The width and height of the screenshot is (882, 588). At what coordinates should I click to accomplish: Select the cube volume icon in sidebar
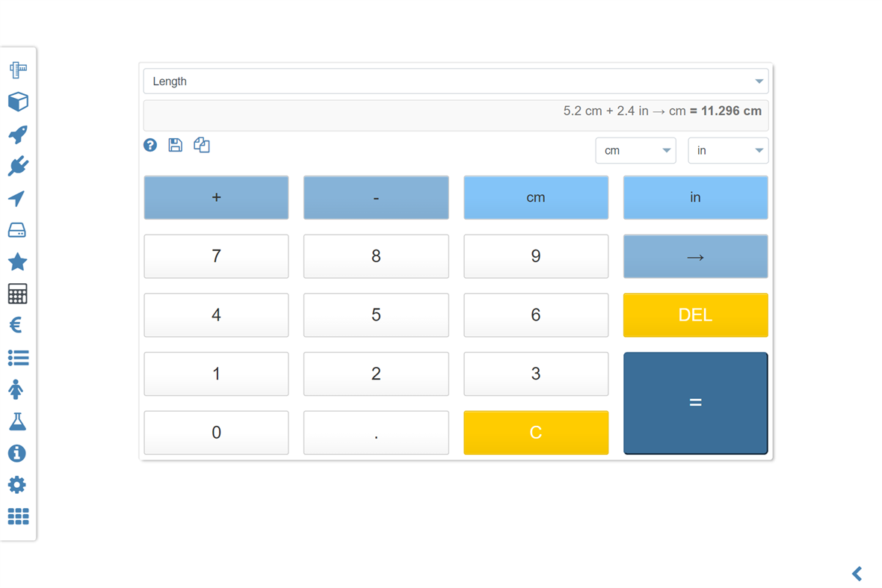coord(18,102)
